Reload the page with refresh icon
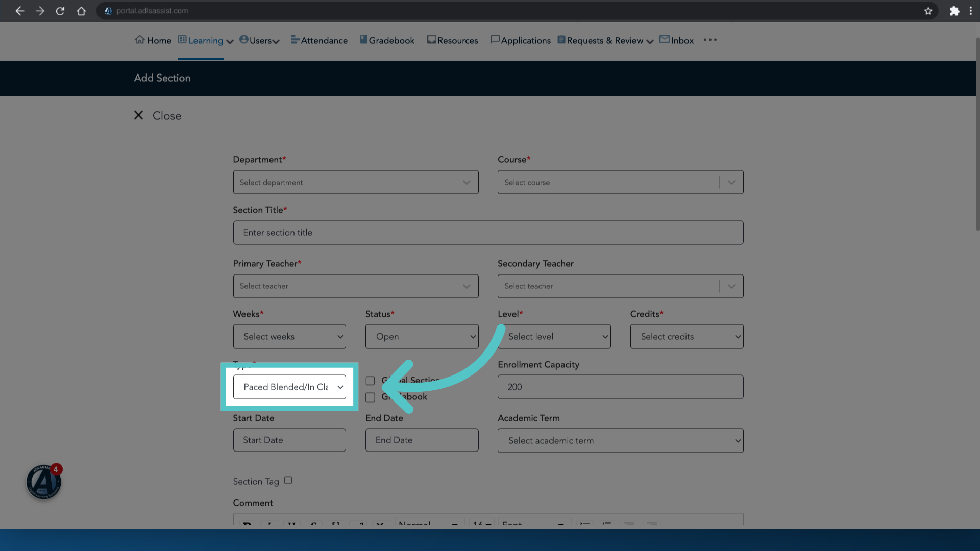Screen dimensions: 980x551 (60, 11)
